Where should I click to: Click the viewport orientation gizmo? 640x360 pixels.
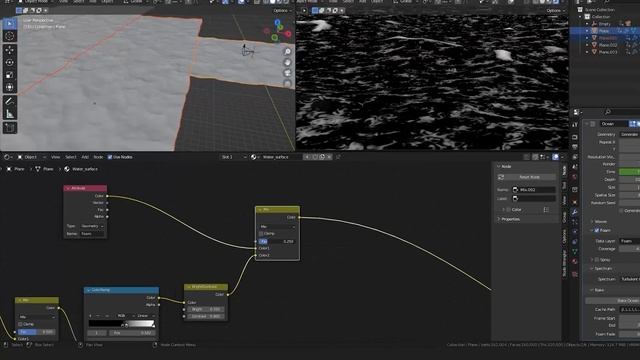(x=278, y=30)
